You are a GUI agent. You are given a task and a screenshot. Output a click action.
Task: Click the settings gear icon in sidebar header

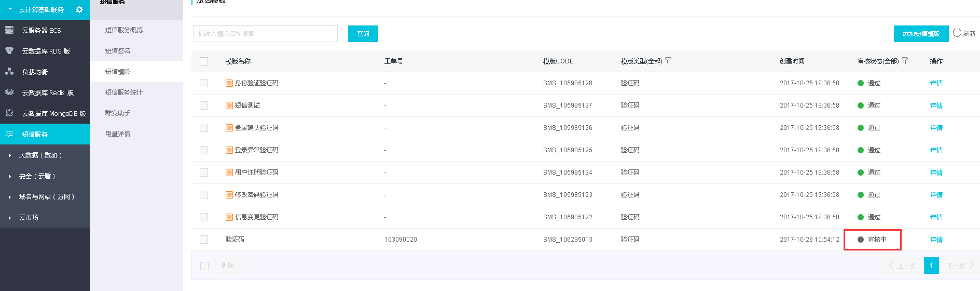(x=79, y=9)
